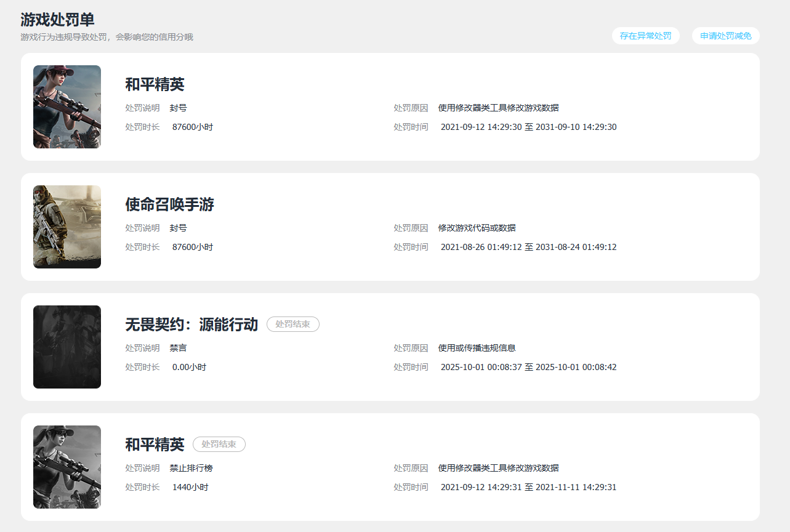Click 封号 in the 使命召唤手游 card
Screen dimensions: 790x532
click(179, 228)
